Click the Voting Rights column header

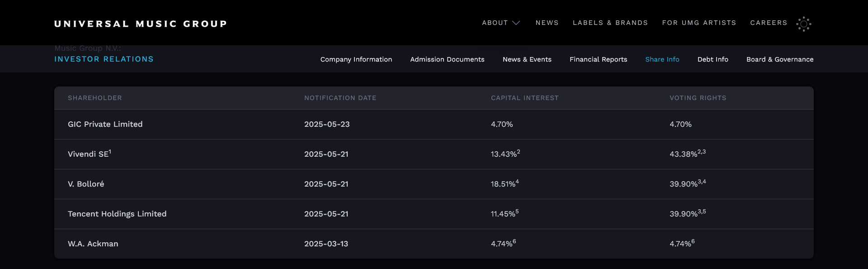click(x=698, y=98)
